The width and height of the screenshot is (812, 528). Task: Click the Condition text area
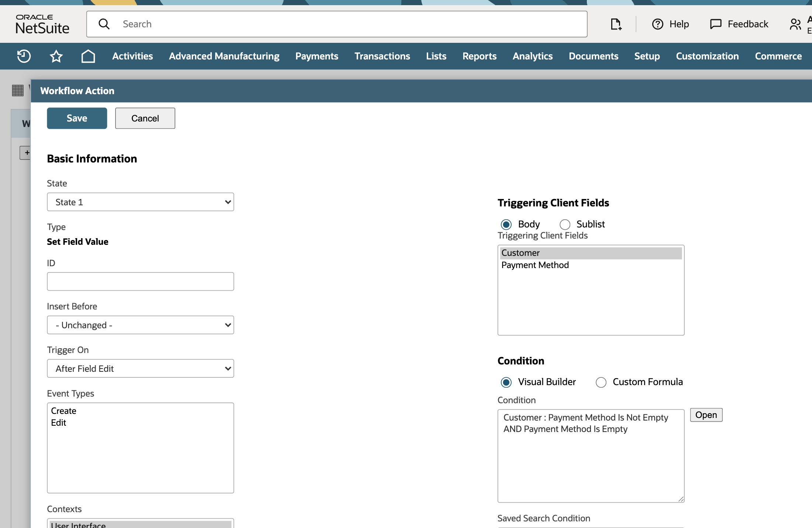pyautogui.click(x=591, y=456)
